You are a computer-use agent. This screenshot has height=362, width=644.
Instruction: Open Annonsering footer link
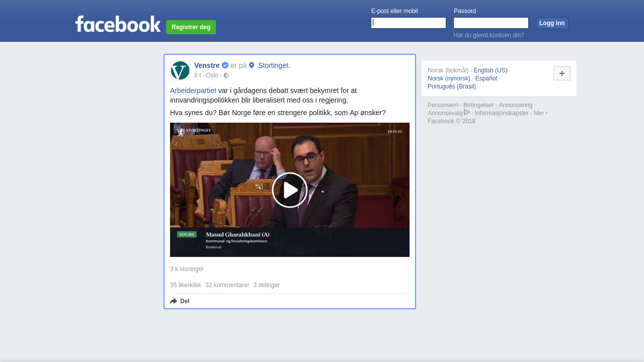coord(516,105)
